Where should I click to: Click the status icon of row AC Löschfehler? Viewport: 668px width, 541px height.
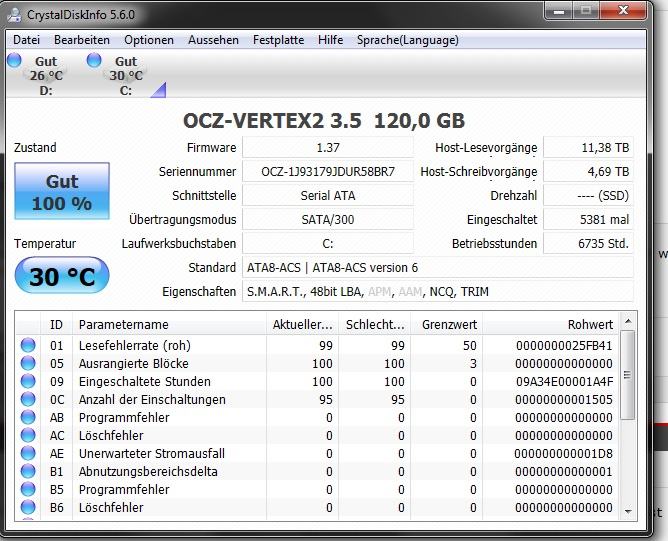pos(28,435)
